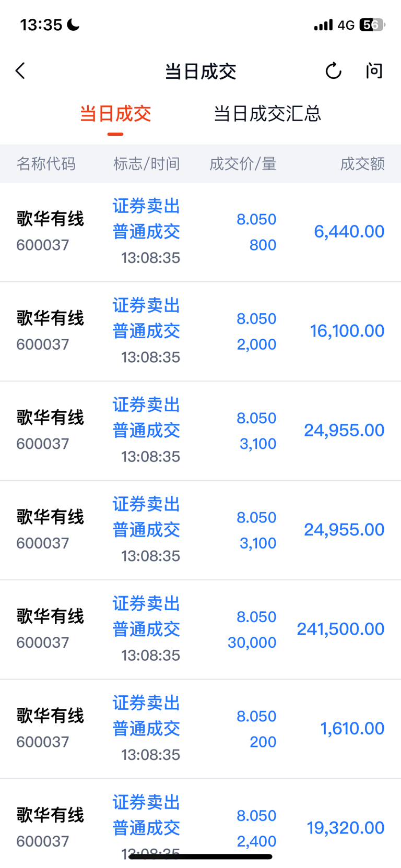Click the refresh icon

[x=333, y=71]
